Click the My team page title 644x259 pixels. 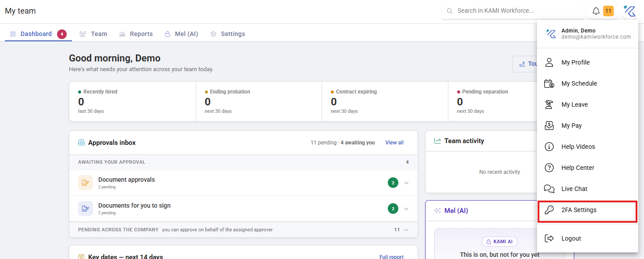[x=20, y=11]
